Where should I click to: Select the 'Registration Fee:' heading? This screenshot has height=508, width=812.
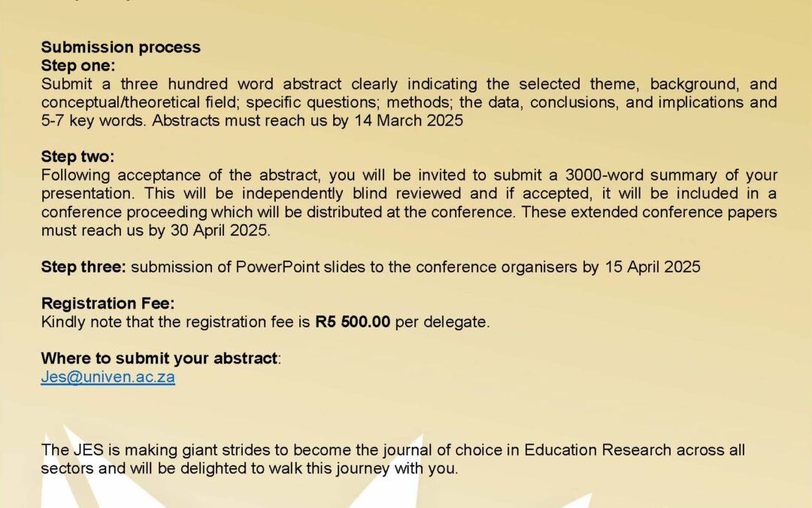coord(108,303)
